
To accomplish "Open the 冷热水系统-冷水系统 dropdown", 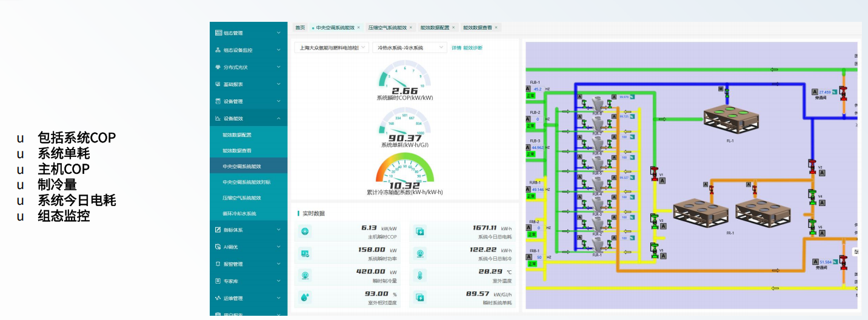I will pyautogui.click(x=409, y=47).
